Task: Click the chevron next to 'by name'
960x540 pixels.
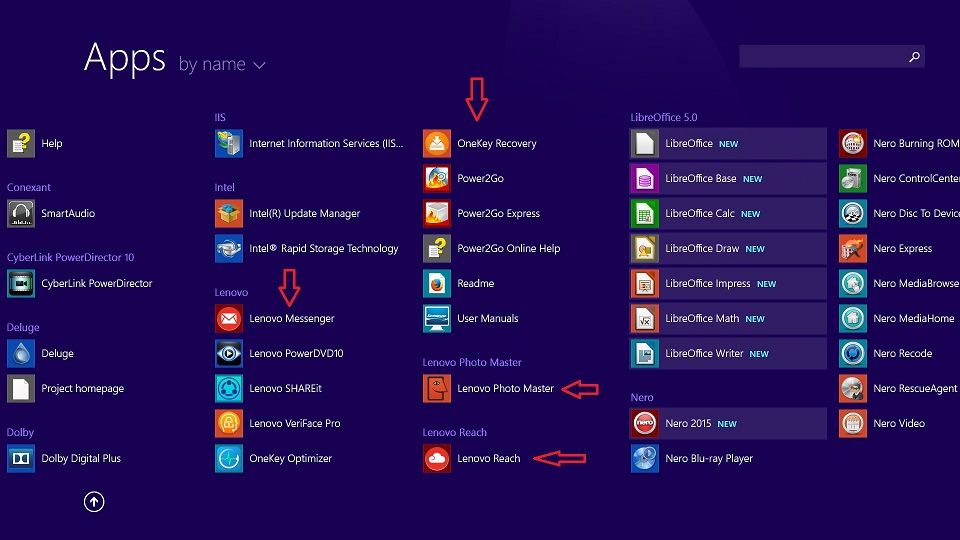Action: (x=260, y=66)
